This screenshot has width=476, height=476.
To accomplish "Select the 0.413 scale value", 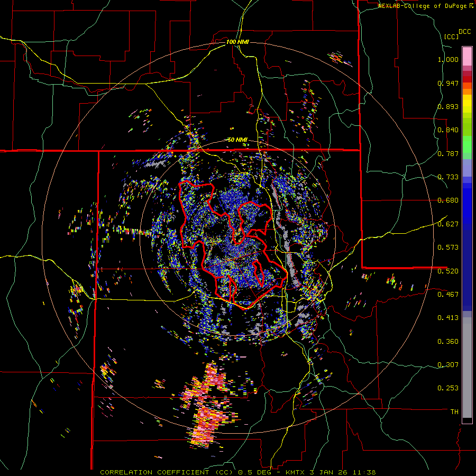I will coord(448,318).
